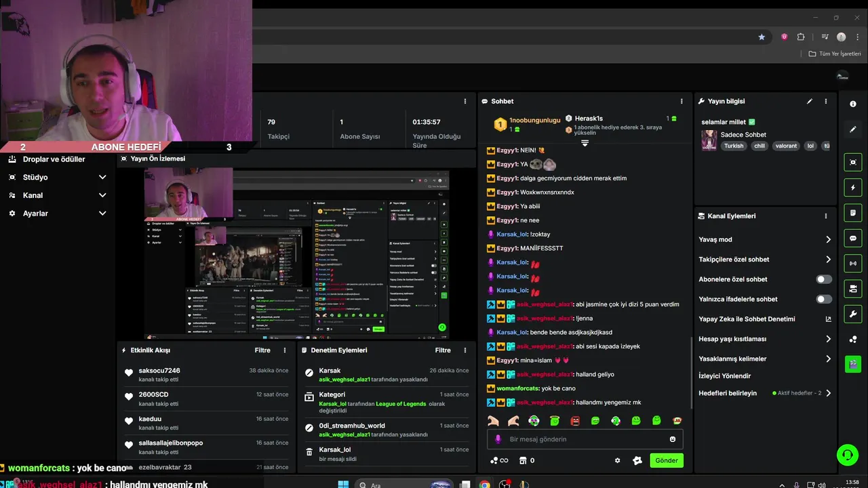
Task: Click the pencil edit icon in right sidebar
Action: tap(853, 129)
